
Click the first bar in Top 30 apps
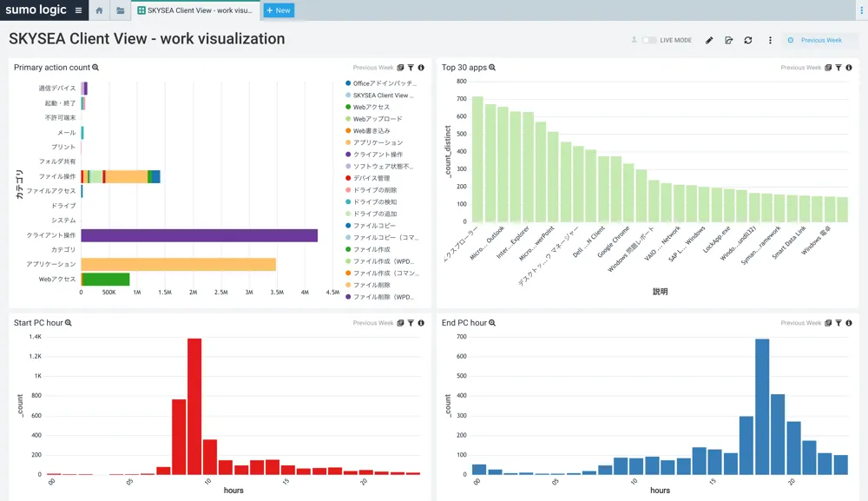click(477, 160)
